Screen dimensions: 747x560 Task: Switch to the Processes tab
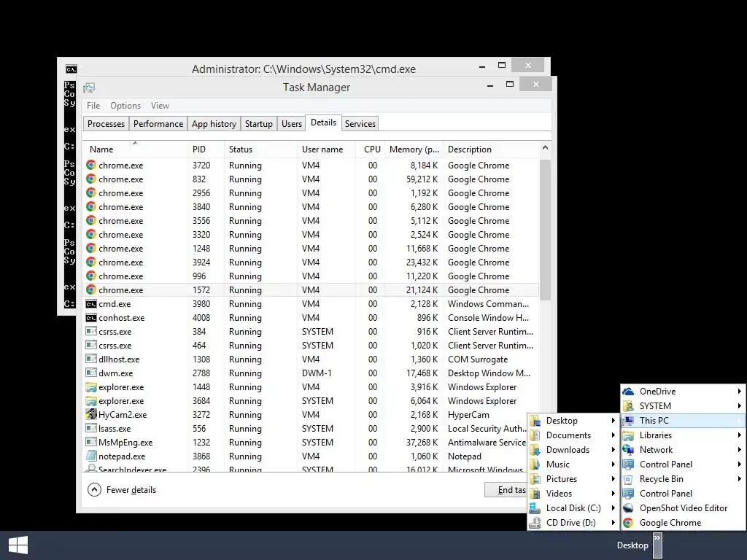106,124
